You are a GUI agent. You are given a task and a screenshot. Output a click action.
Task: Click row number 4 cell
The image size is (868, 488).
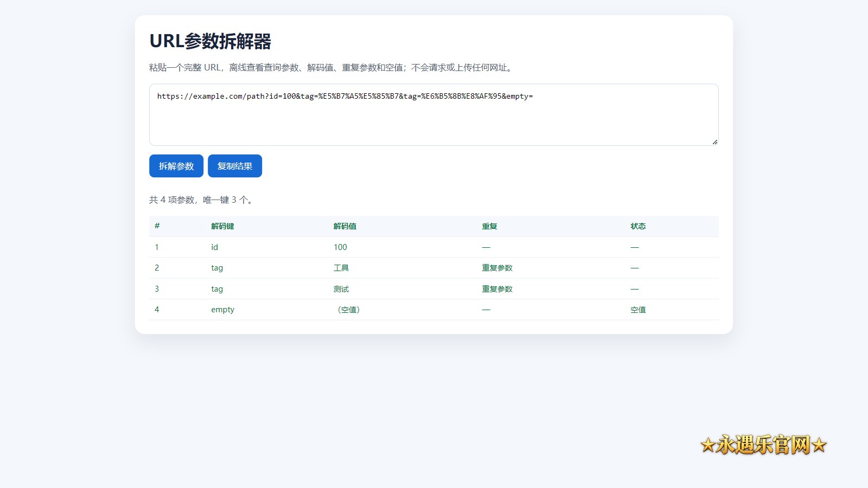(157, 310)
